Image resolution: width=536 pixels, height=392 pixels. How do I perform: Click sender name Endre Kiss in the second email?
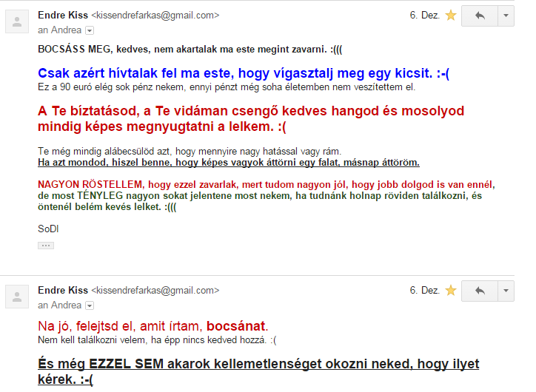(x=62, y=290)
